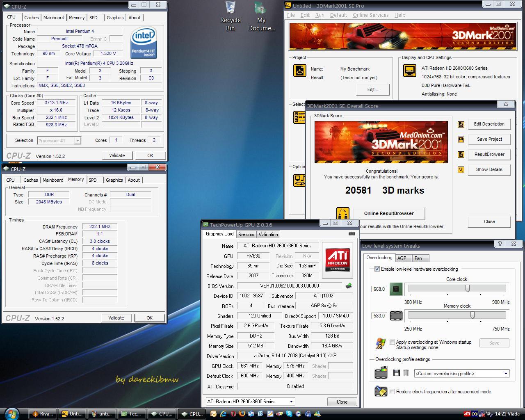The height and width of the screenshot is (420, 525).
Task: Click the BIOS save icon in GPU-Z
Action: point(349,286)
